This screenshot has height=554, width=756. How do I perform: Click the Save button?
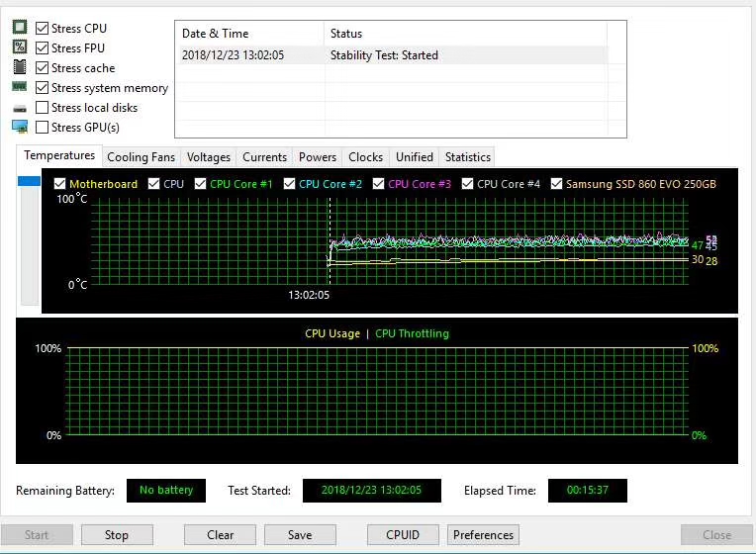pos(300,535)
